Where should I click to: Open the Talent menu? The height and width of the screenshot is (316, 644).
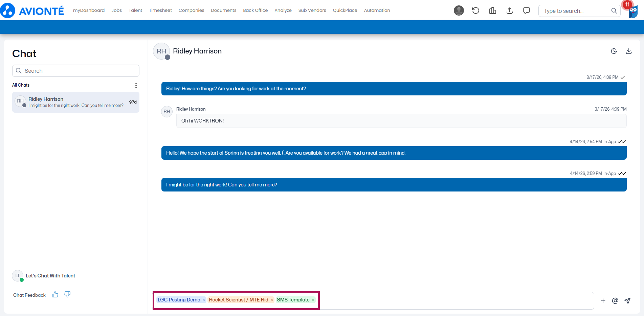tap(135, 10)
